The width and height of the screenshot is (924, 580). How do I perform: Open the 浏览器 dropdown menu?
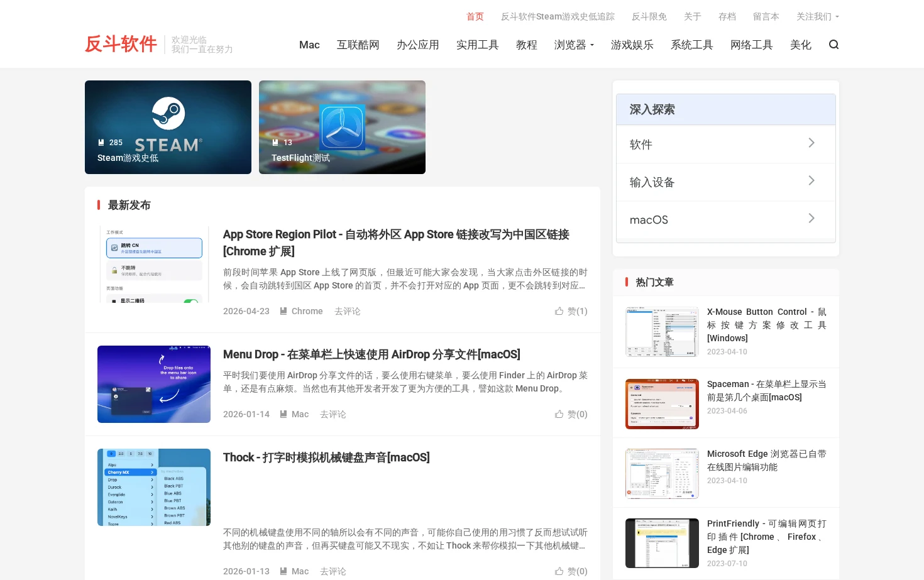574,45
